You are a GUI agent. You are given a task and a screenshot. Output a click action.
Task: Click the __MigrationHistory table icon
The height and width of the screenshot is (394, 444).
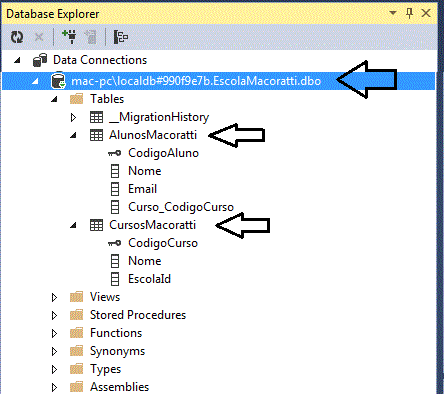[97, 117]
